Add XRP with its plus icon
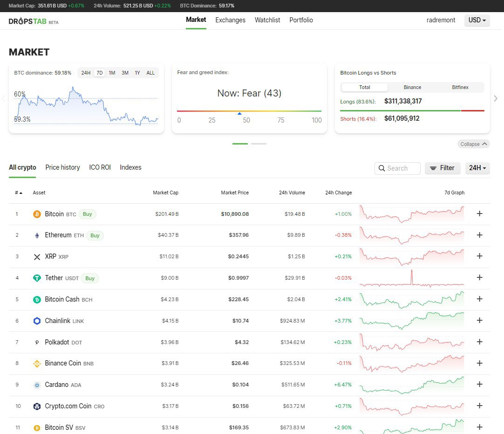504x434 pixels. 480,256
